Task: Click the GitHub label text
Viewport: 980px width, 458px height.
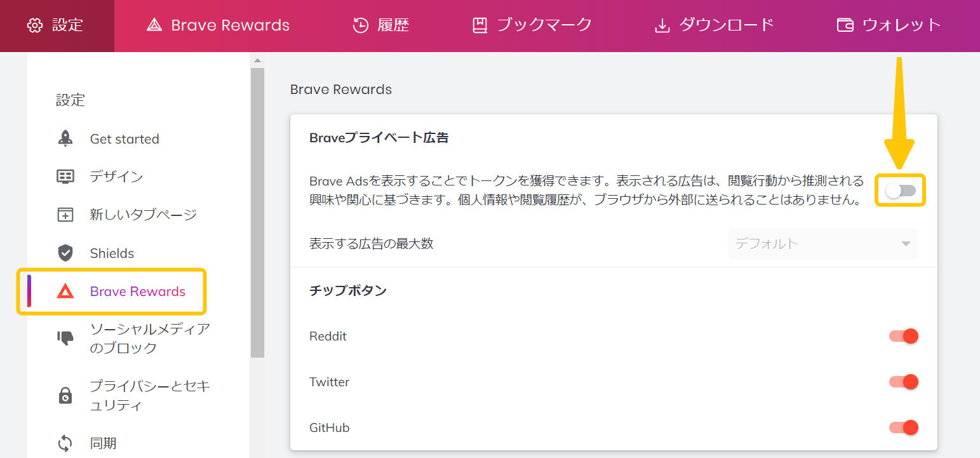Action: click(330, 428)
